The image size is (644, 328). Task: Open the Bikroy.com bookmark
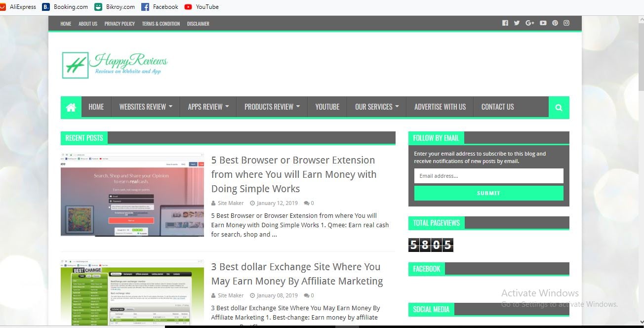click(x=115, y=7)
